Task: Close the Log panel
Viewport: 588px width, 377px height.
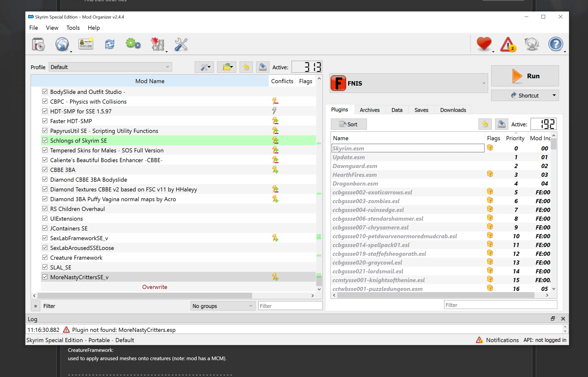Action: click(563, 318)
